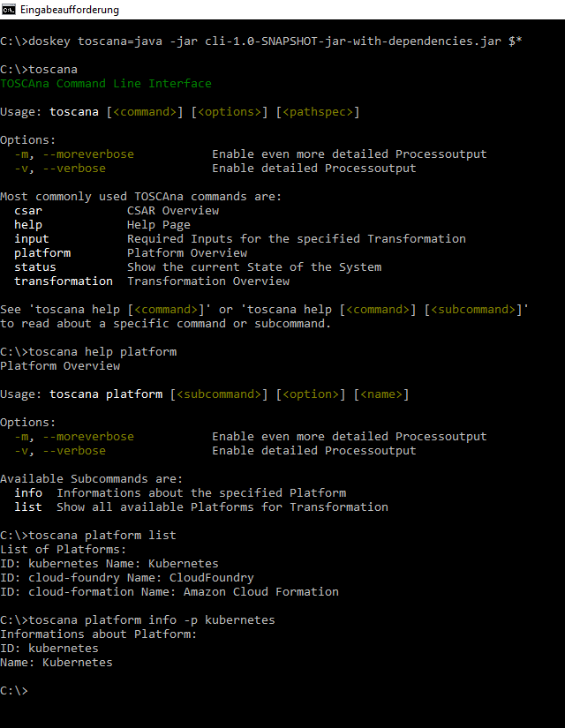The image size is (565, 728).
Task: Click the 'C:\>toscana platform list' command line
Action: [88, 536]
